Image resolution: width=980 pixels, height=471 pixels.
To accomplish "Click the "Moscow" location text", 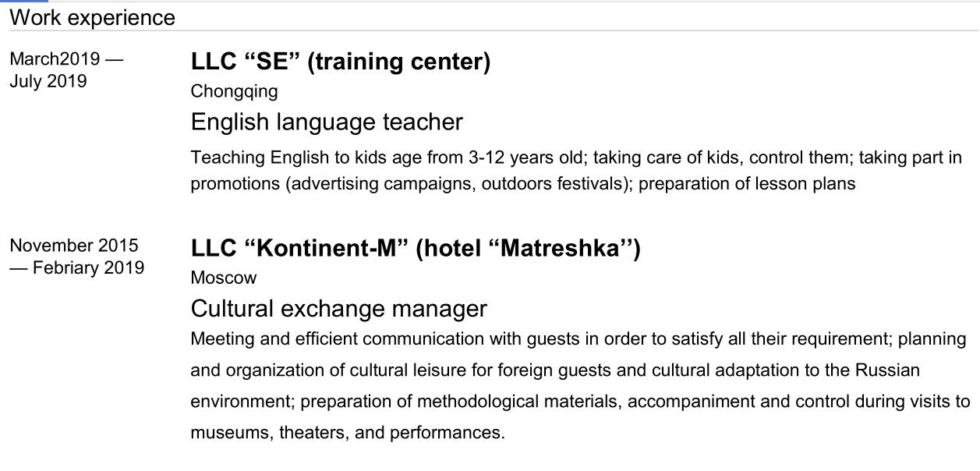I will [224, 278].
